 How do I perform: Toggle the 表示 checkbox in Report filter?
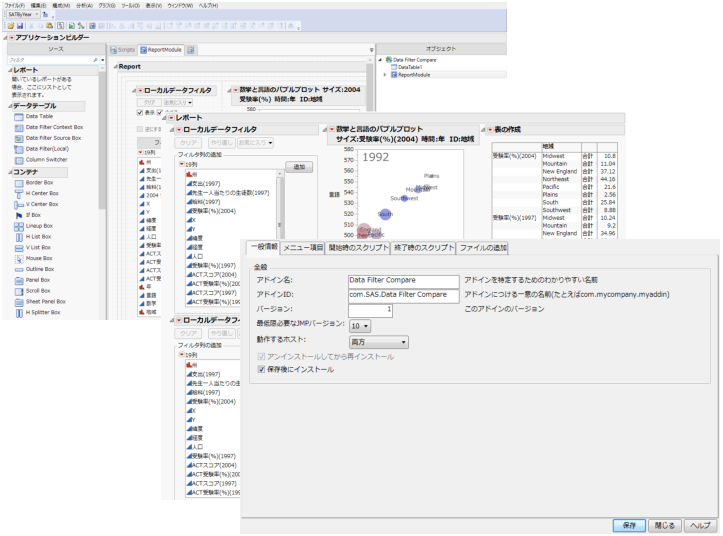pyautogui.click(x=140, y=113)
